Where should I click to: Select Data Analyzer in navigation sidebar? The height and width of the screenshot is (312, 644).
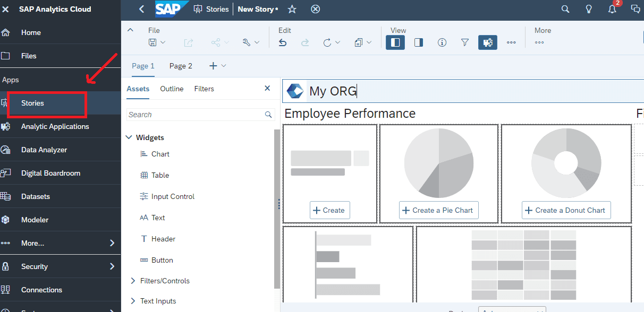point(44,150)
